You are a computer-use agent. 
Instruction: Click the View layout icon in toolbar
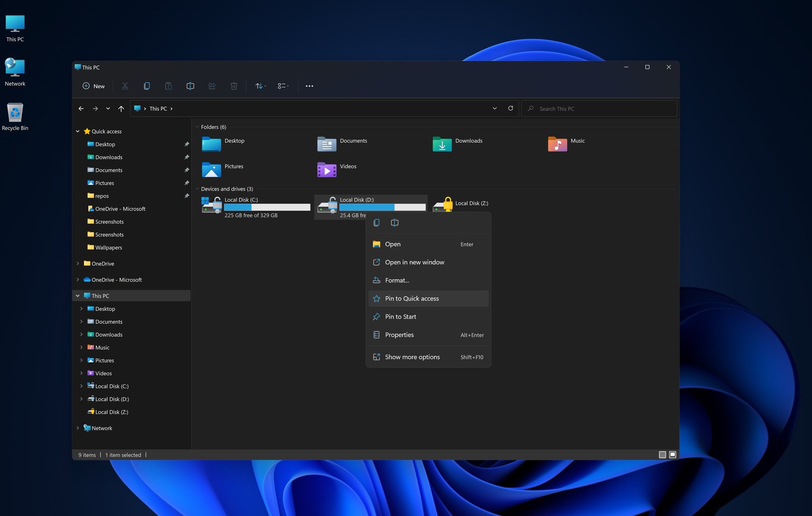[x=282, y=86]
